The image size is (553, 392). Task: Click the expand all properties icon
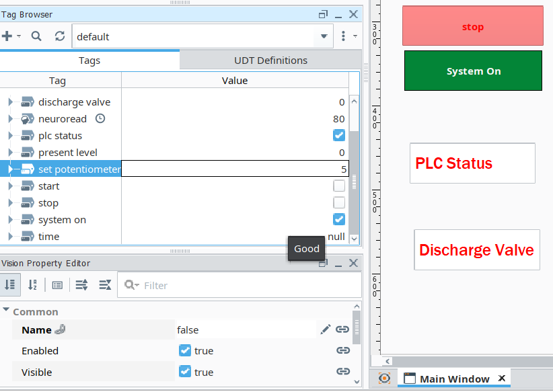pyautogui.click(x=81, y=285)
